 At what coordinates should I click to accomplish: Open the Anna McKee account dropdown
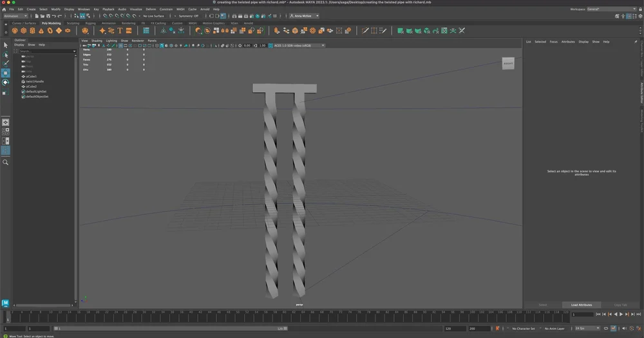[305, 16]
